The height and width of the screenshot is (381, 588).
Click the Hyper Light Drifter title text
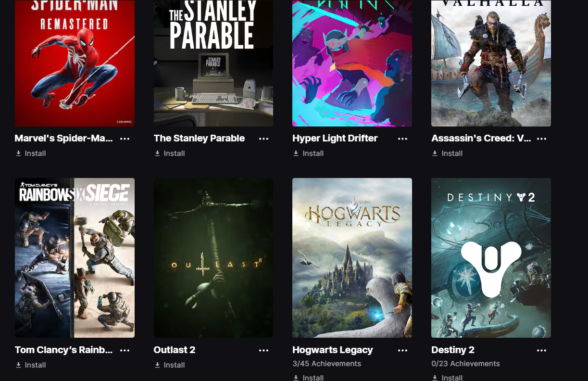point(335,138)
